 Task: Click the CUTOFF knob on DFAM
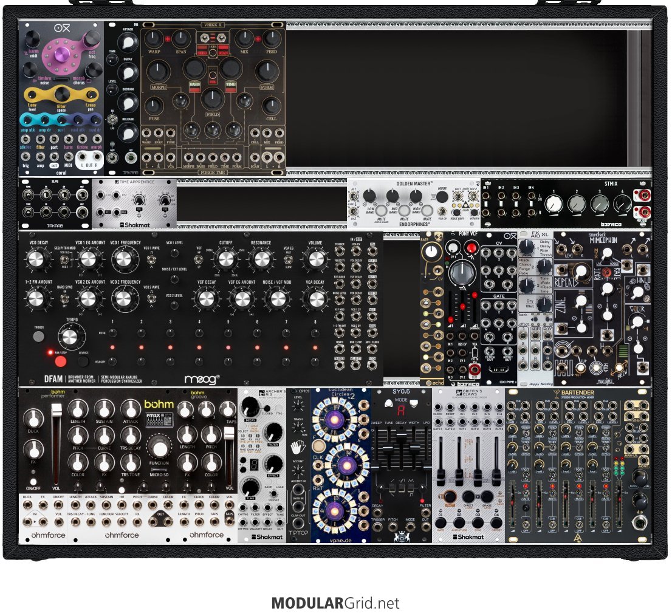point(226,259)
